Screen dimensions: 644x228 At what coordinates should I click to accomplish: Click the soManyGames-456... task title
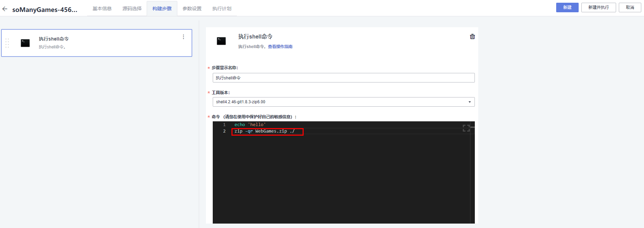(x=45, y=10)
